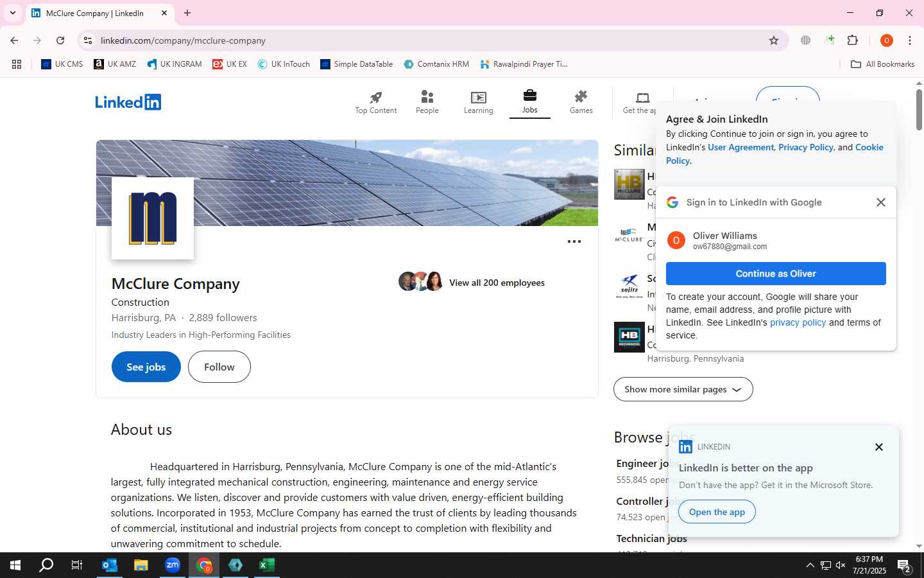
Task: Open the UK EX bookmark
Action: [230, 64]
